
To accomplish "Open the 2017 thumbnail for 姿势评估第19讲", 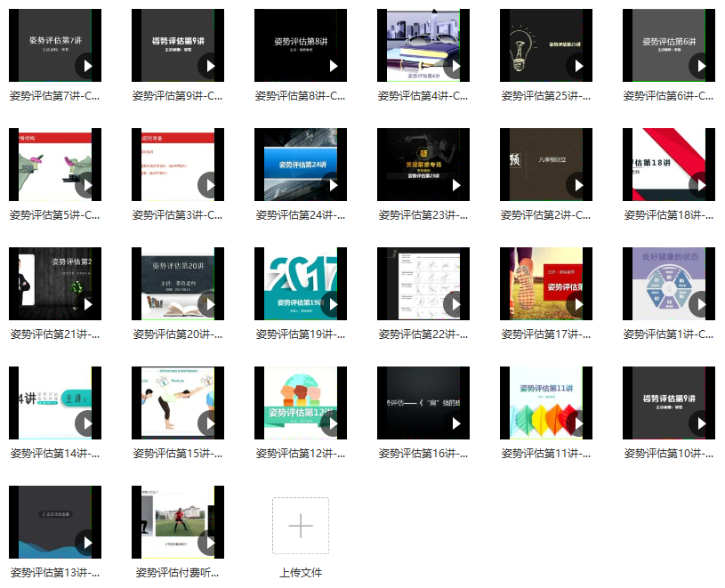I will tap(300, 283).
